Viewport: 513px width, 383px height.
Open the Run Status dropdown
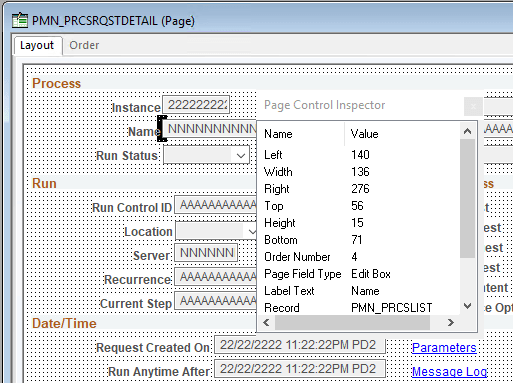[241, 155]
